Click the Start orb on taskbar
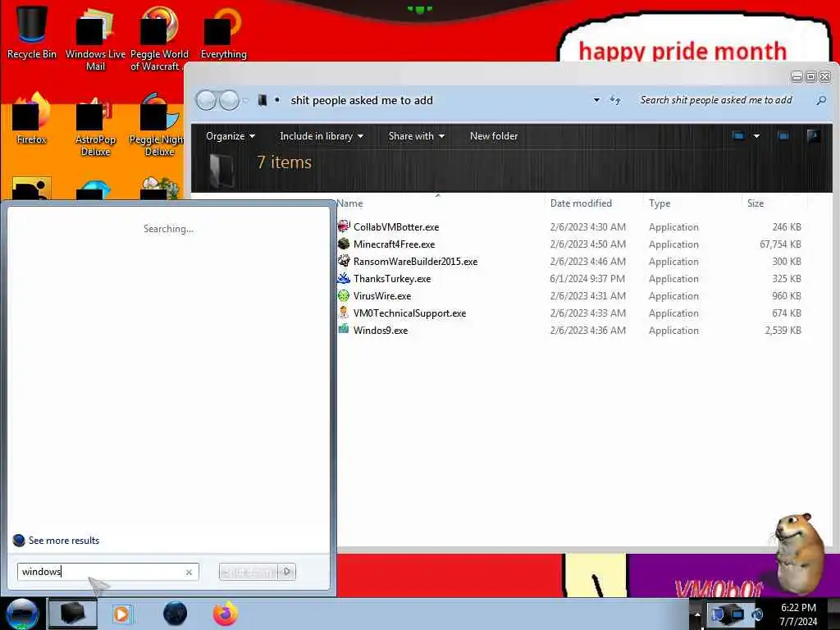 (x=21, y=614)
